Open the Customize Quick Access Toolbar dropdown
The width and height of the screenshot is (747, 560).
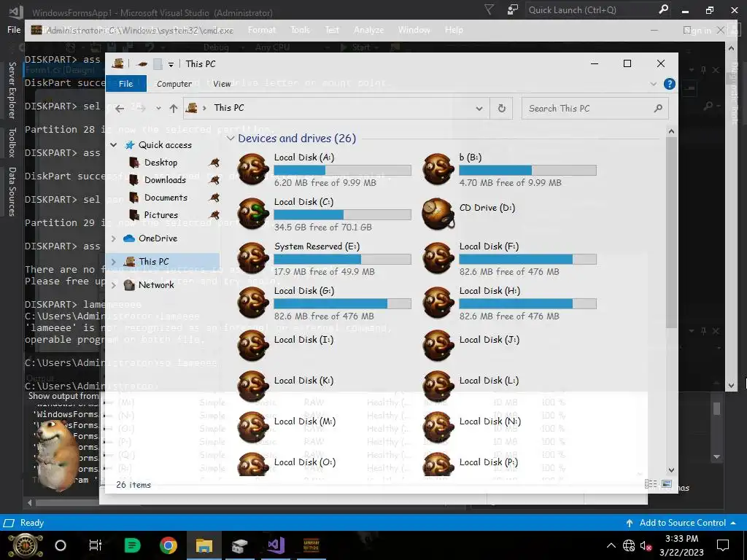171,64
